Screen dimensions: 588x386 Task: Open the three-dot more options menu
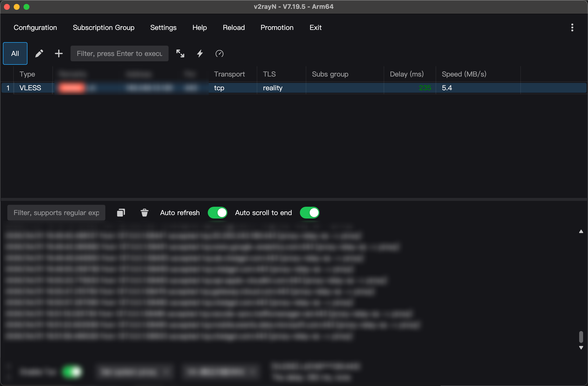[x=572, y=27]
